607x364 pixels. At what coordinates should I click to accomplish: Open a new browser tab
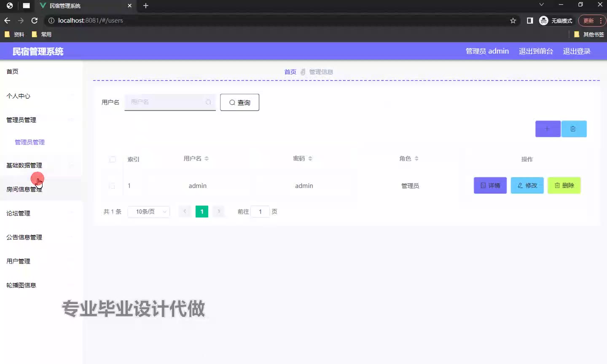pyautogui.click(x=146, y=5)
